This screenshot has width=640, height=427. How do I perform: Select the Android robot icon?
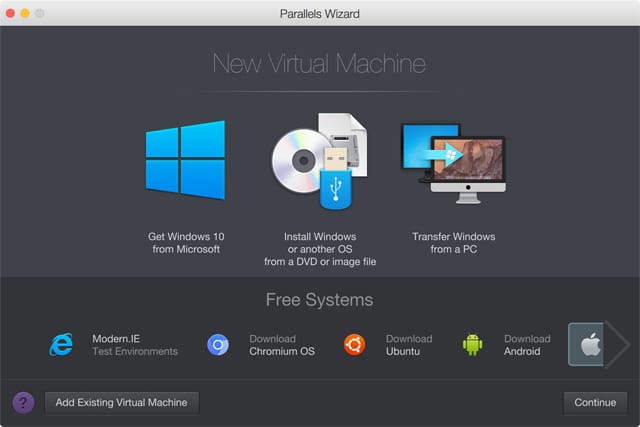[472, 345]
